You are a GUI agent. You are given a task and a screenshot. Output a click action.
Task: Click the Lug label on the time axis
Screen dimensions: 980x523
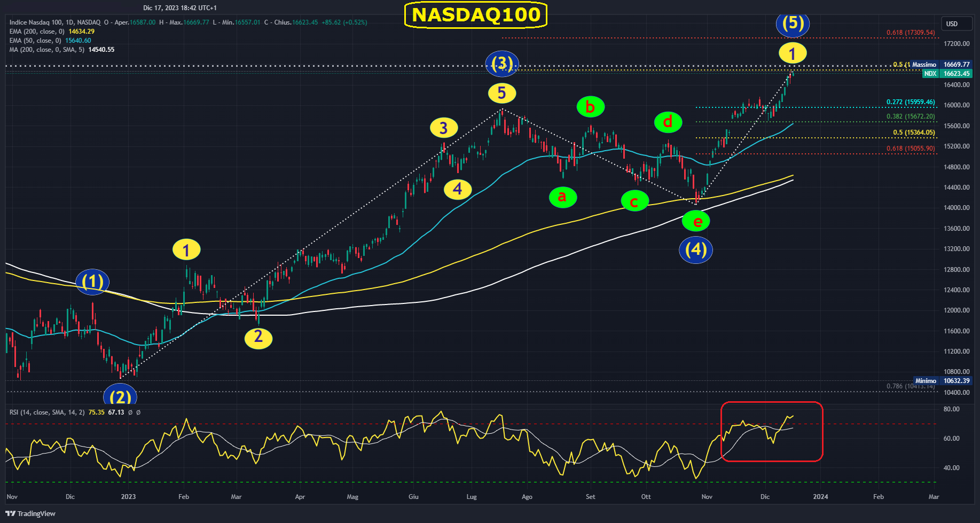(472, 497)
